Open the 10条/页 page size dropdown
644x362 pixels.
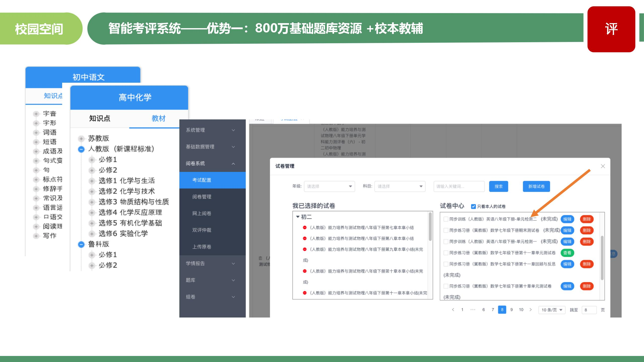[552, 310]
